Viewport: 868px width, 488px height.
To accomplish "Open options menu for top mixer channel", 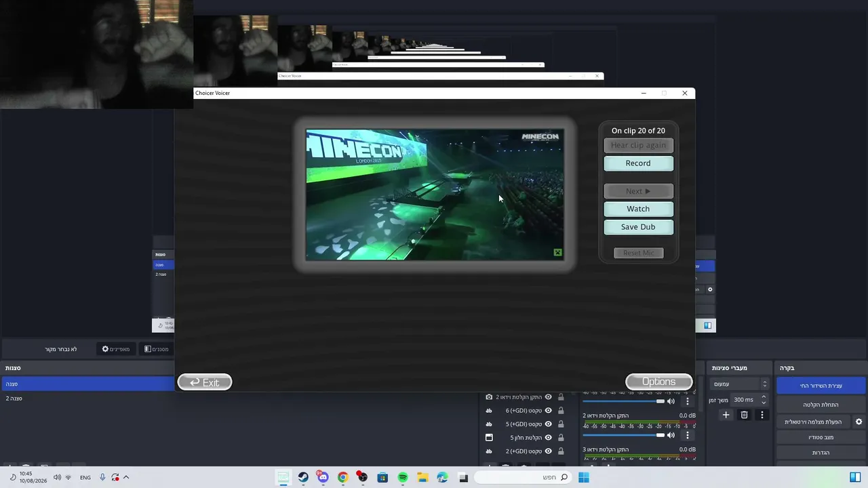I will 687,401.
